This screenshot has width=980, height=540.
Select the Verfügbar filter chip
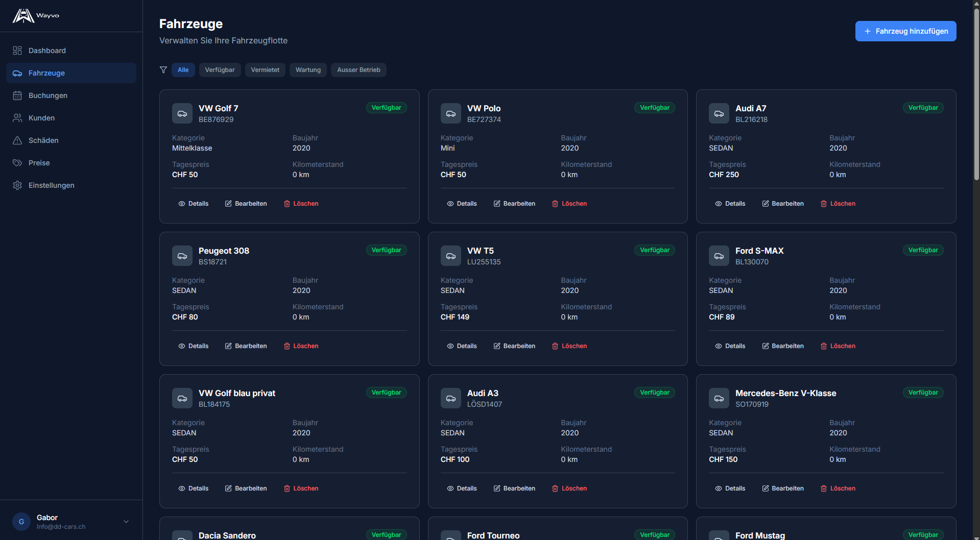coord(220,70)
